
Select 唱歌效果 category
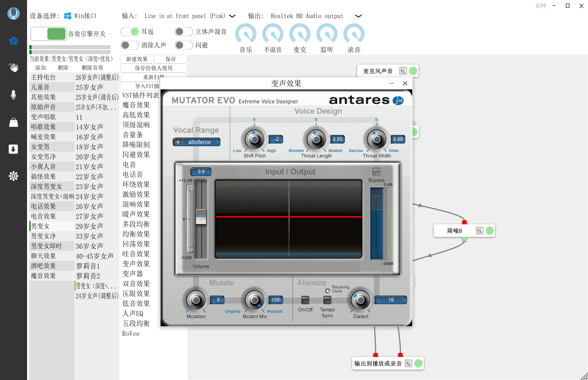coord(52,127)
